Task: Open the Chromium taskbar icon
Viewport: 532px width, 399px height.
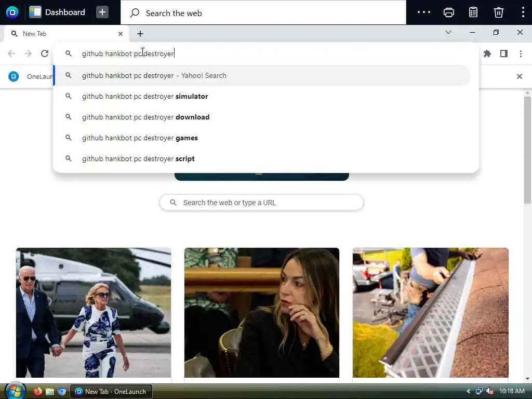Action: [62, 391]
